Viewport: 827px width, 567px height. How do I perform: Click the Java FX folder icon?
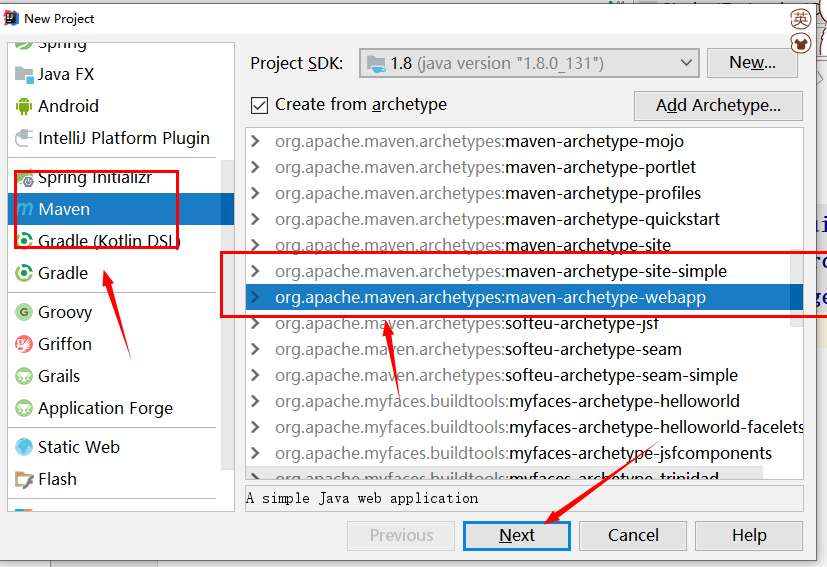pos(24,74)
